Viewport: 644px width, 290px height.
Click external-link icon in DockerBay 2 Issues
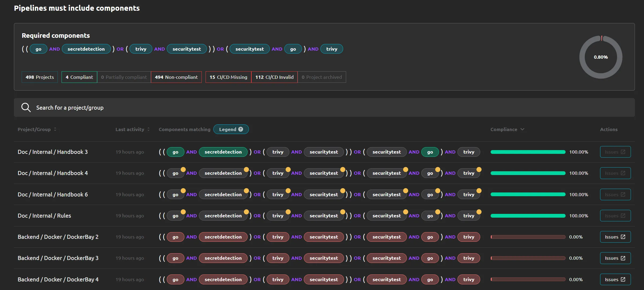(x=623, y=237)
